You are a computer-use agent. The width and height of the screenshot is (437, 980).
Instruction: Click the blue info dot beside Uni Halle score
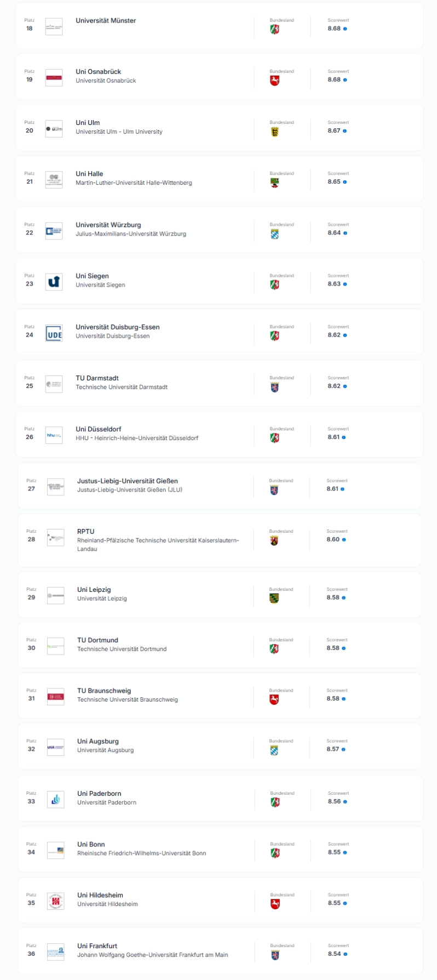pyautogui.click(x=345, y=182)
